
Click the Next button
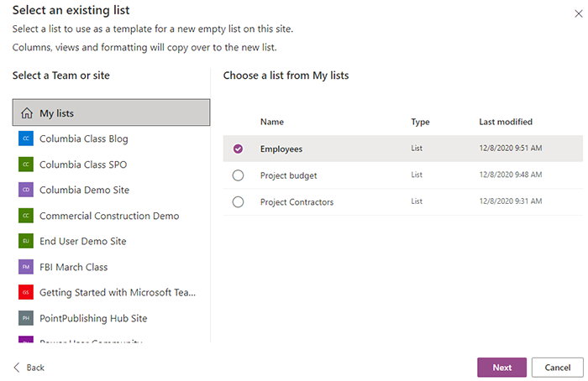(x=501, y=367)
